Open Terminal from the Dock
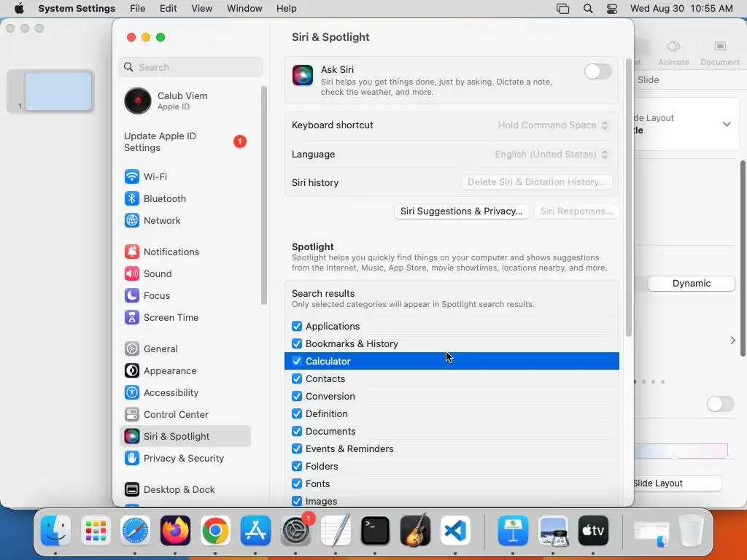 click(376, 531)
